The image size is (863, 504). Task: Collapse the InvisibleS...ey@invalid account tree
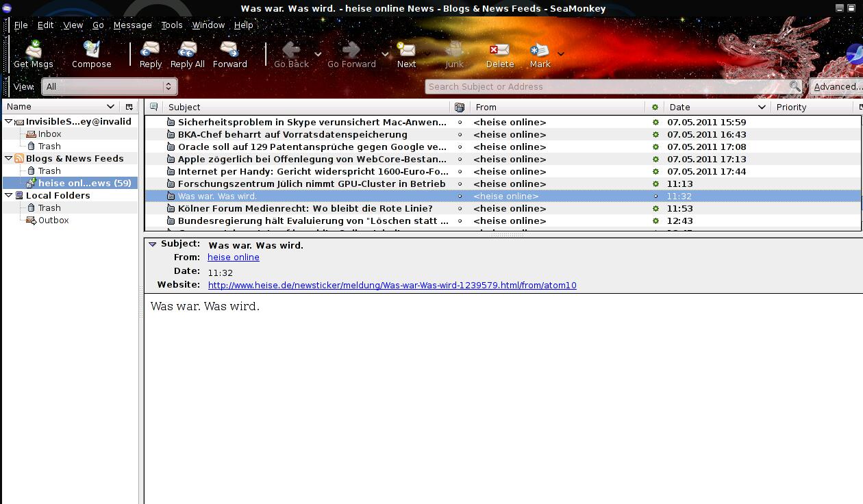[8, 121]
